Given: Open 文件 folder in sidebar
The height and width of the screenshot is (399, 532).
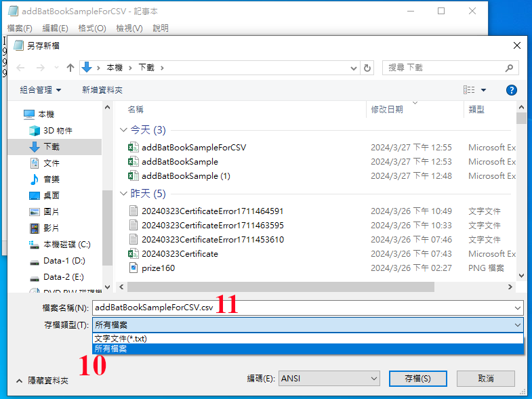Looking at the screenshot, I should tap(45, 163).
